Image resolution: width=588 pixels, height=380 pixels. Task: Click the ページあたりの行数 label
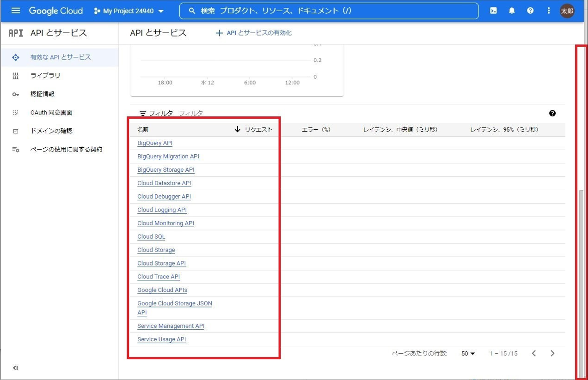coord(419,354)
